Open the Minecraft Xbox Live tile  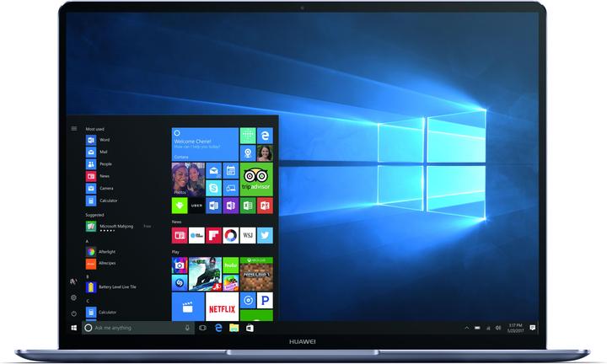point(256,274)
